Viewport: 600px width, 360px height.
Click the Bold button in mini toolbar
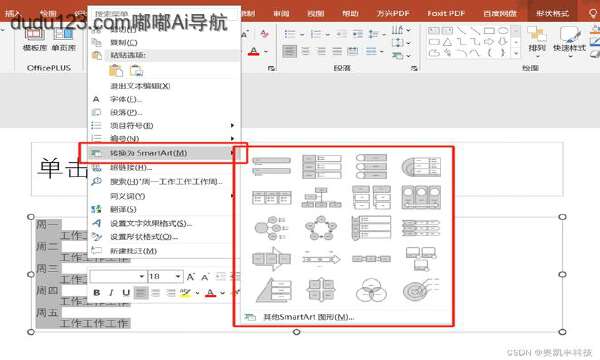(x=97, y=293)
